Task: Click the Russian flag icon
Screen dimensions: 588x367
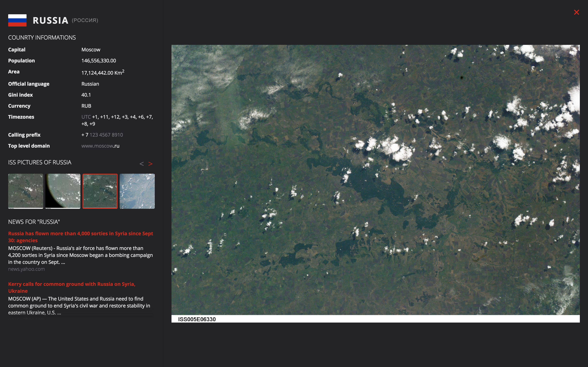Action: click(x=17, y=20)
